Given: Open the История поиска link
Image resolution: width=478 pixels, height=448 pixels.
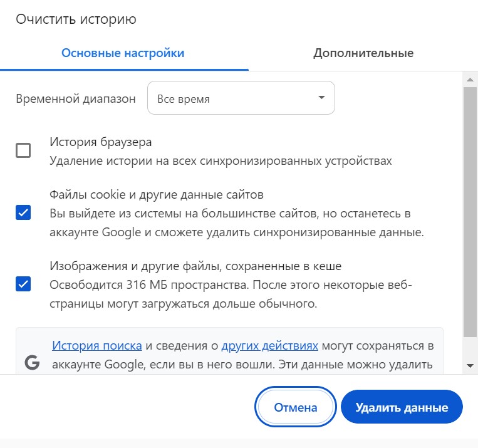Looking at the screenshot, I should point(97,345).
